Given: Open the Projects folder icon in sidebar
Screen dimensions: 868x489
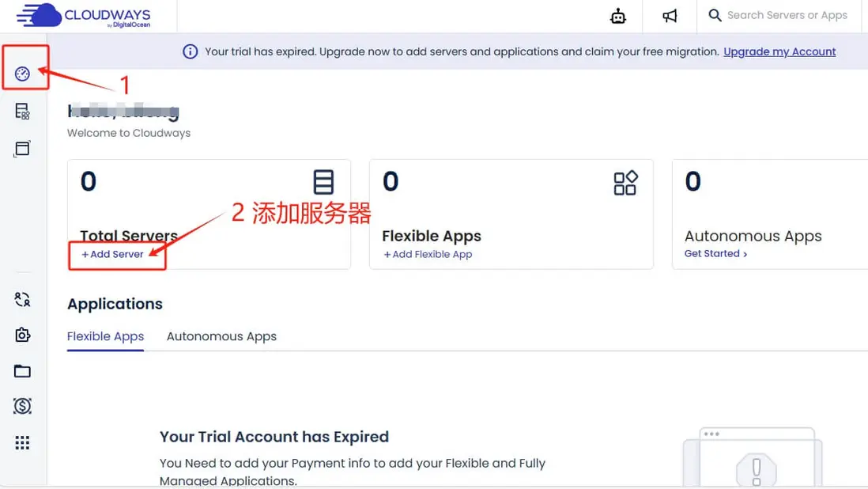Looking at the screenshot, I should click(x=22, y=371).
